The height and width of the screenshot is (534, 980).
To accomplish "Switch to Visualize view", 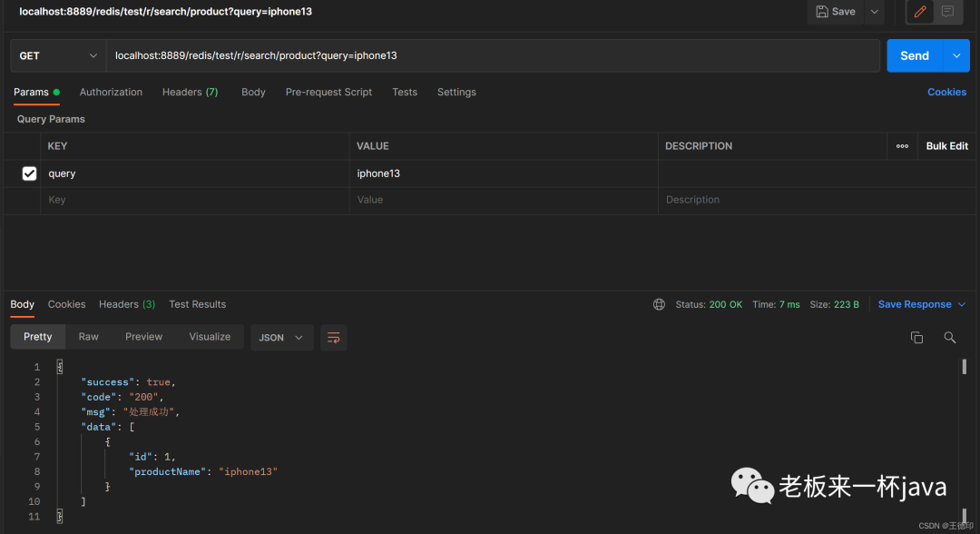I will click(x=210, y=337).
